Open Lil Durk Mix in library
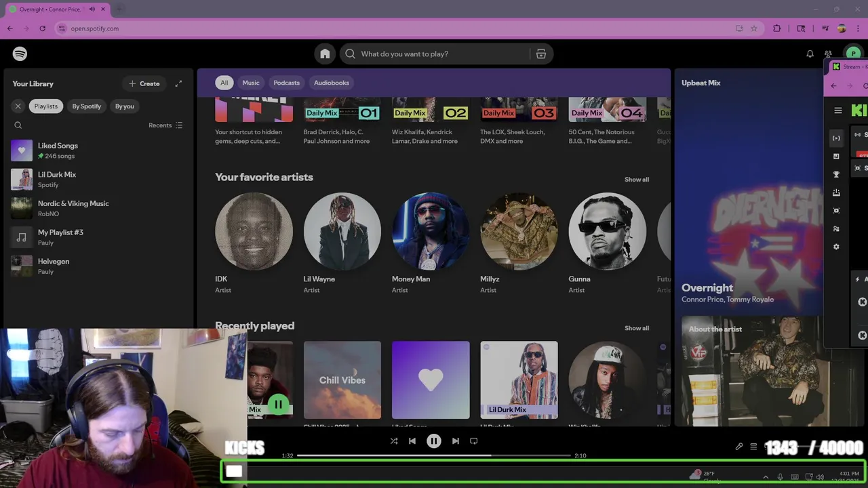Image resolution: width=868 pixels, height=488 pixels. [x=98, y=180]
